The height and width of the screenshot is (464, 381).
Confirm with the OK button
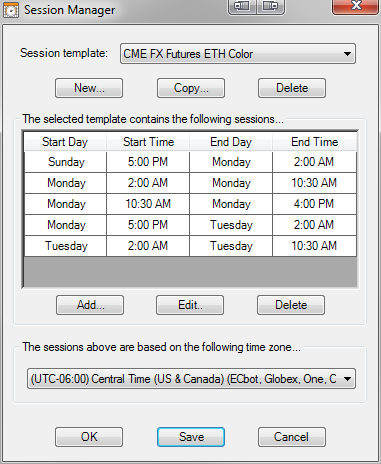[89, 437]
